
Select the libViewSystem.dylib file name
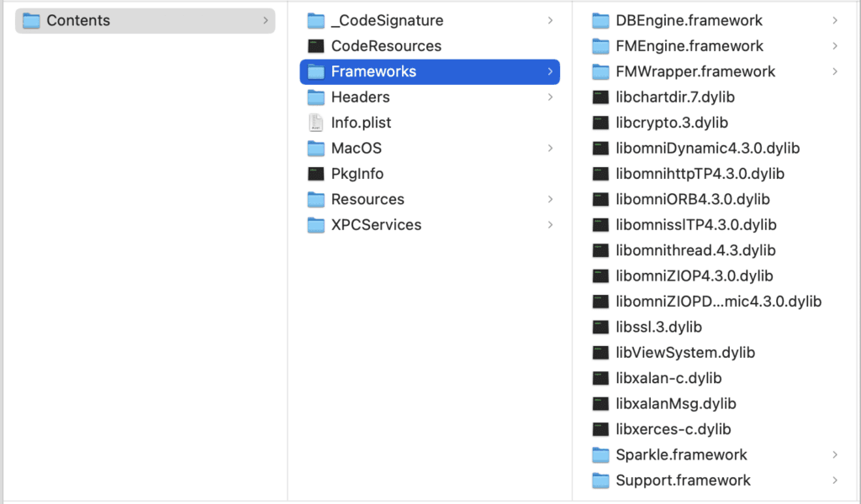coord(684,353)
